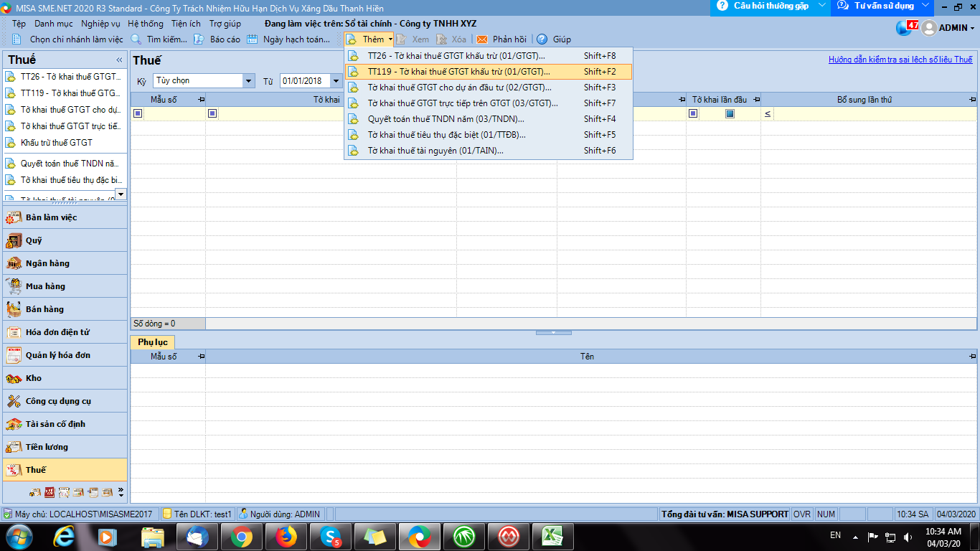Screen dimensions: 980x551
Task: Open notifications globe with 47 badge
Action: 906,27
